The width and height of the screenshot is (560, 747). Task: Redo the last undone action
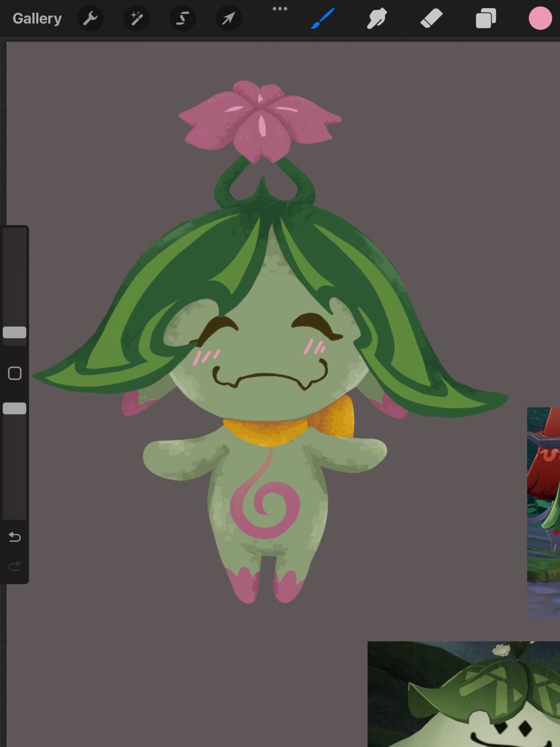point(14,566)
